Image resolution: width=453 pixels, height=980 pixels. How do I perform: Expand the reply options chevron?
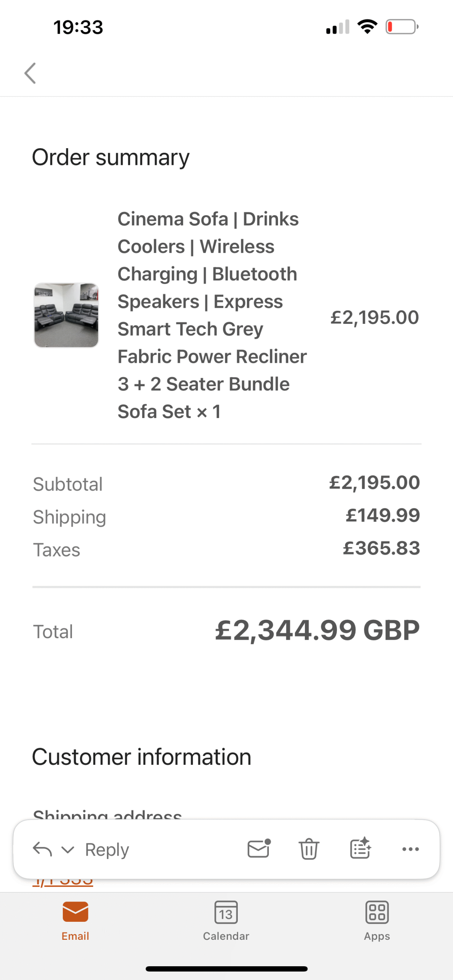68,850
